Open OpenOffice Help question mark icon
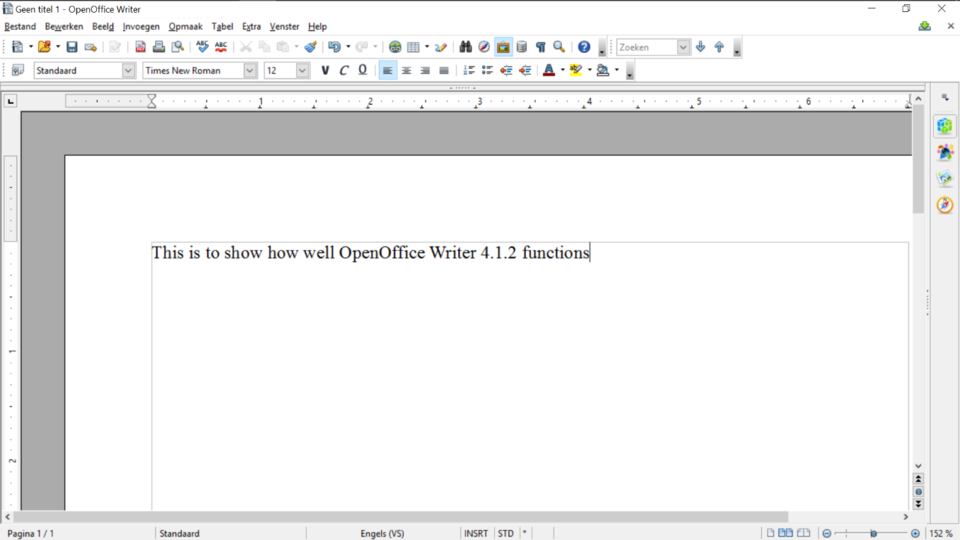 pyautogui.click(x=584, y=47)
